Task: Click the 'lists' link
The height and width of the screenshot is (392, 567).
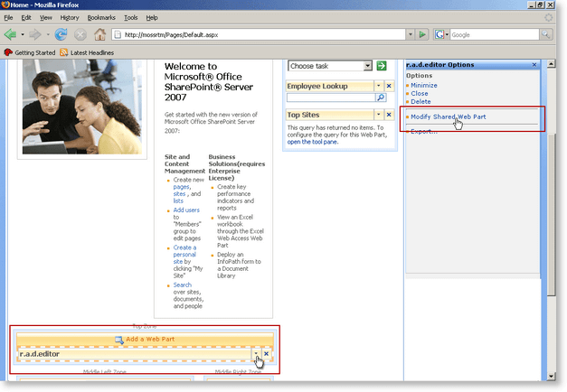Action: pyautogui.click(x=178, y=201)
